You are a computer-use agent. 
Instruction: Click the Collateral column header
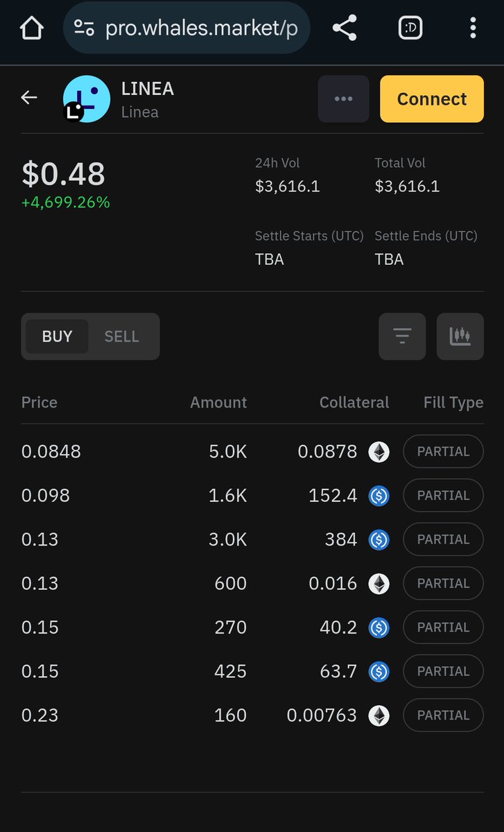354,402
